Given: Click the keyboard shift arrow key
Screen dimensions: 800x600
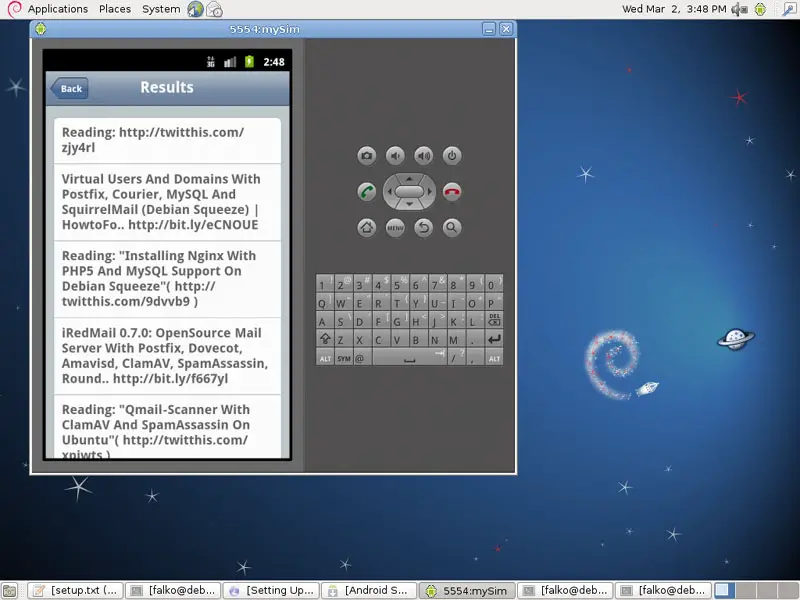Looking at the screenshot, I should click(325, 338).
